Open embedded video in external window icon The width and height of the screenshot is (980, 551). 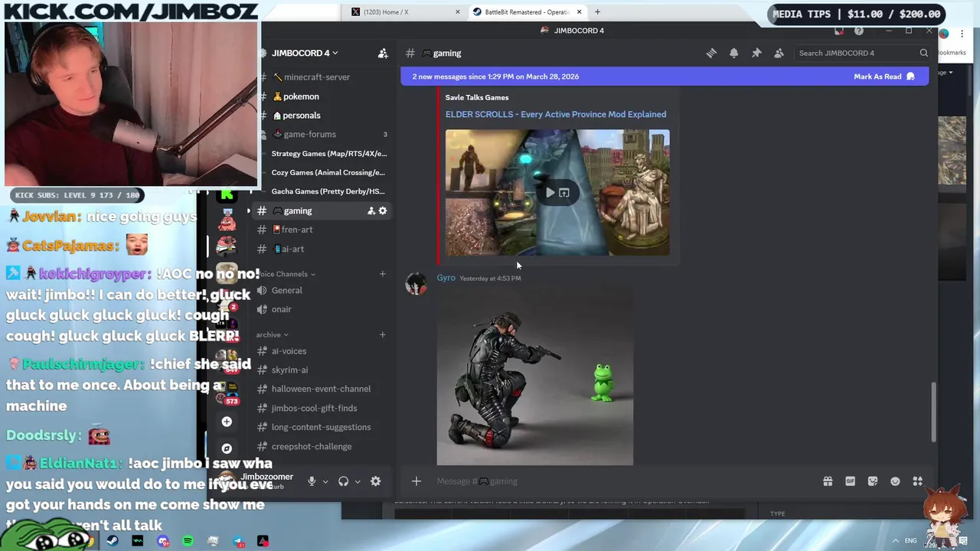564,193
